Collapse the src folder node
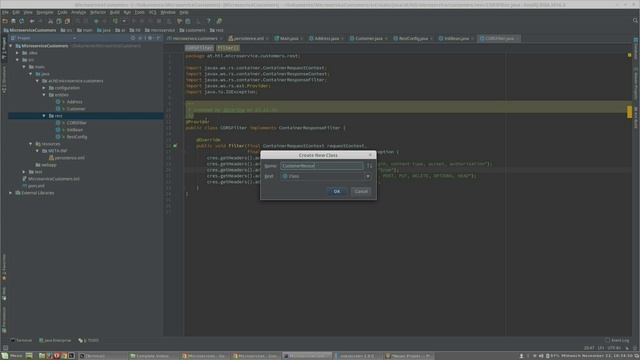 18,60
